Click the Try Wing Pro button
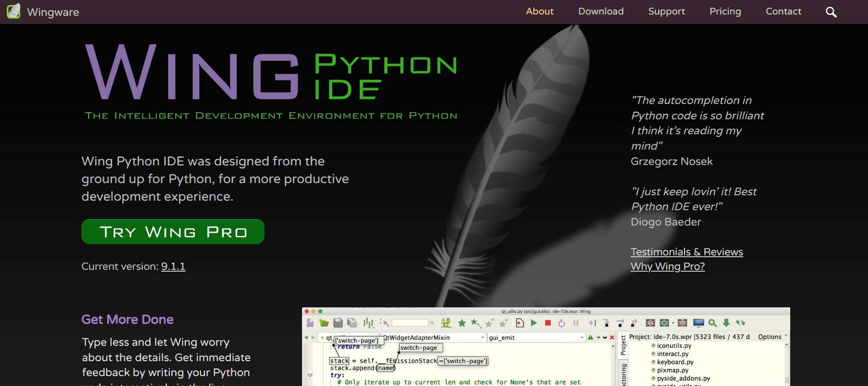This screenshot has height=386, width=868. coord(173,231)
